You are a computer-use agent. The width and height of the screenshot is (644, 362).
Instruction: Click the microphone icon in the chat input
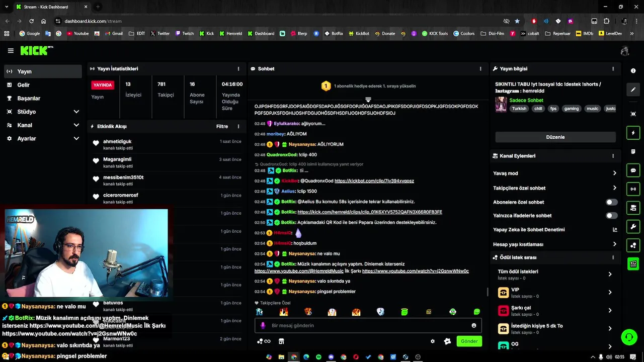[x=263, y=326]
